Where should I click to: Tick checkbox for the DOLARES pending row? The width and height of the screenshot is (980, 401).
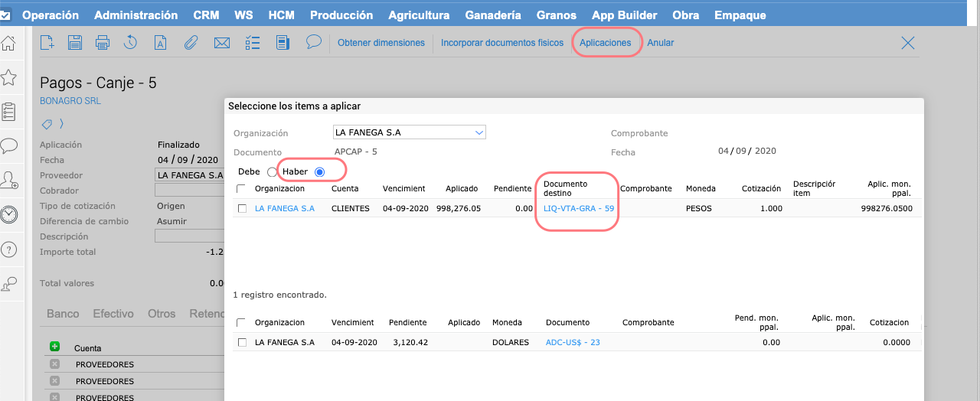pos(242,342)
